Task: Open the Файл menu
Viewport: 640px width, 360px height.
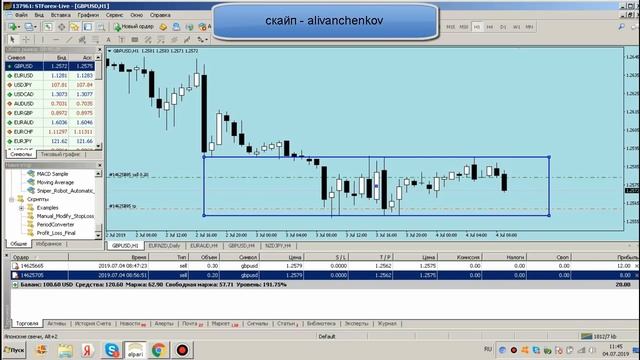Action: (21, 15)
